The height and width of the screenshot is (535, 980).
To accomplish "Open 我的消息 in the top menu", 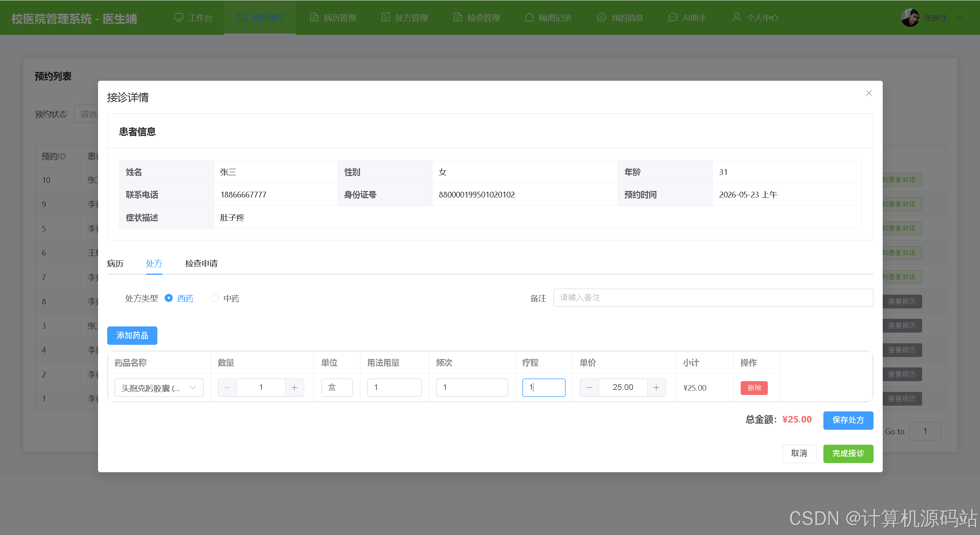I will 620,18.
